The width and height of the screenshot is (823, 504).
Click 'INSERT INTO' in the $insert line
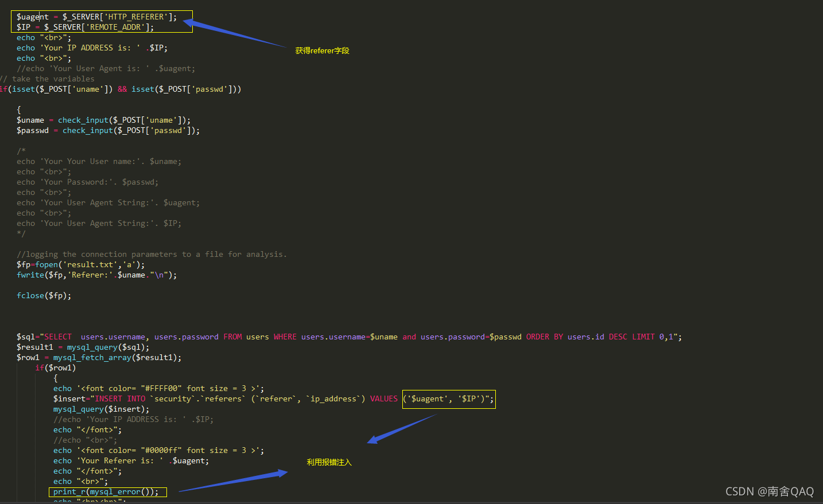(x=120, y=398)
